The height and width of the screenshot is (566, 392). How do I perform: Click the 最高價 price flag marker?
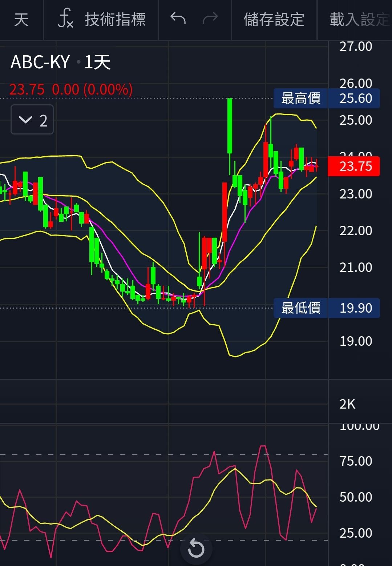(301, 98)
